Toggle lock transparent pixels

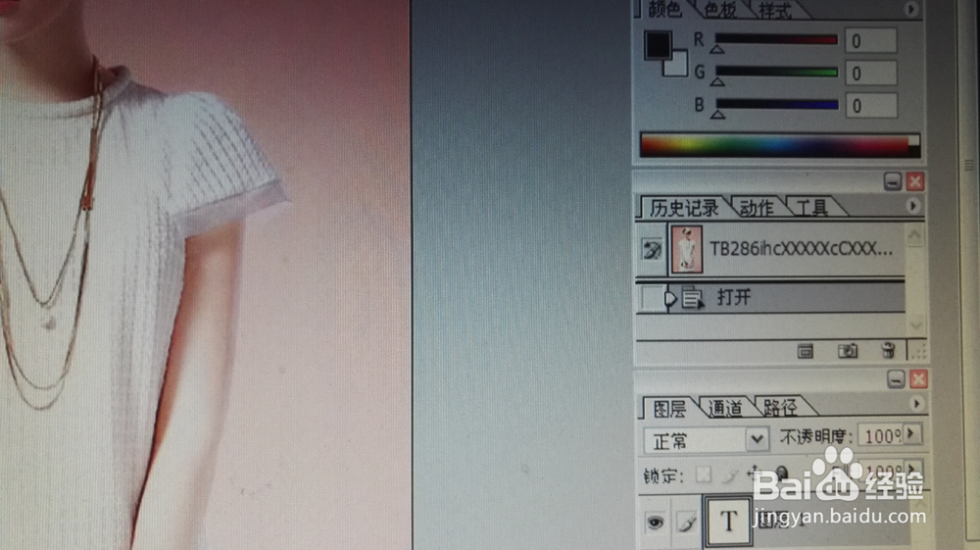click(704, 475)
